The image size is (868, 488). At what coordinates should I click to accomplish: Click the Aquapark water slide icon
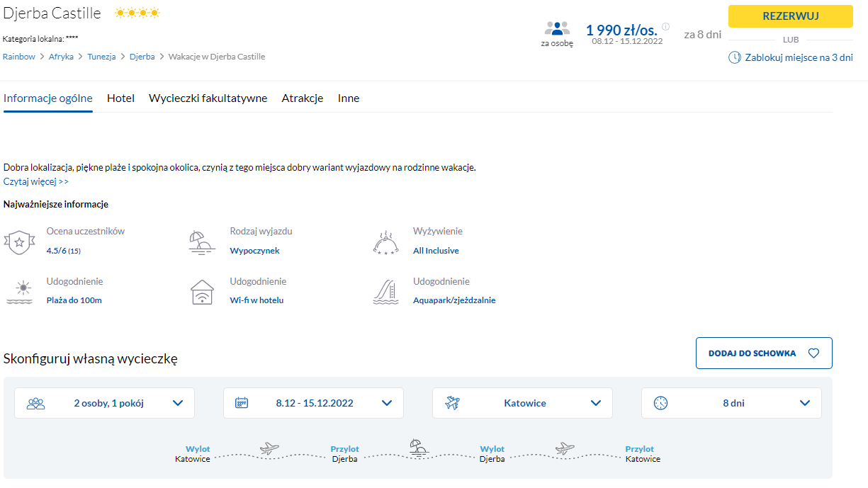385,292
